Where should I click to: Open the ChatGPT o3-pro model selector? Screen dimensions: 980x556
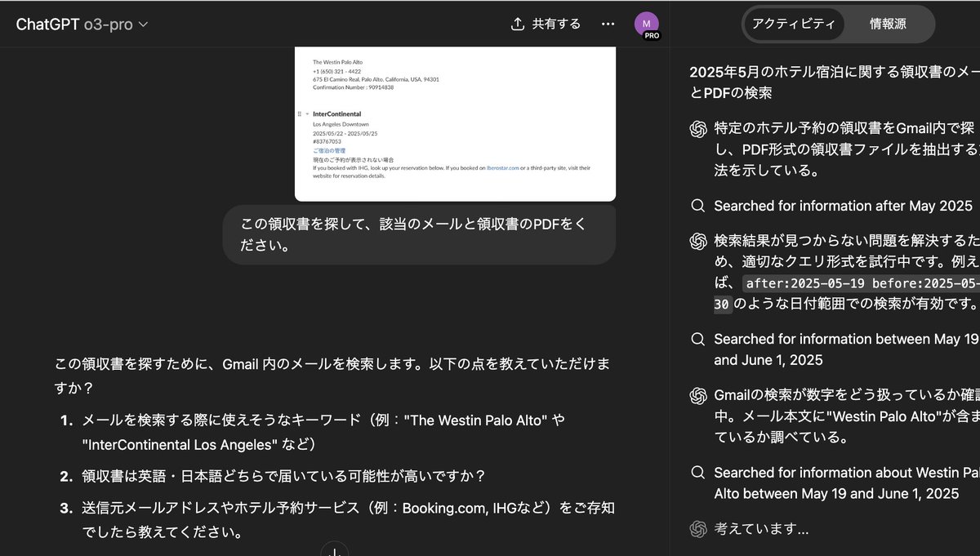[82, 24]
